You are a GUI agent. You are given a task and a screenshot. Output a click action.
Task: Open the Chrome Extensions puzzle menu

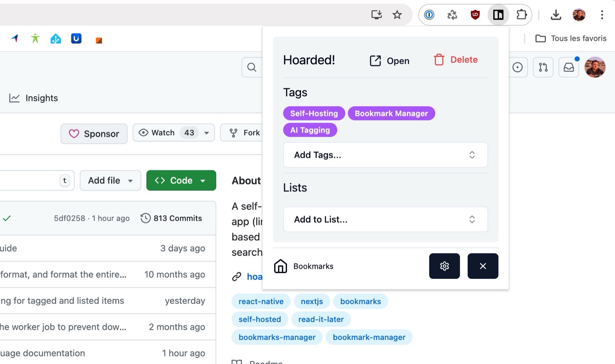point(521,15)
